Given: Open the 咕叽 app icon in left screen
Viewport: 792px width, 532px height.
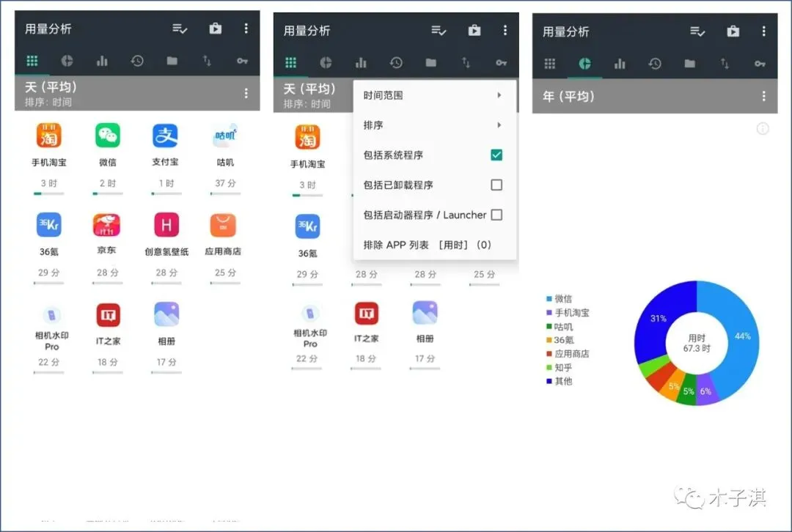Looking at the screenshot, I should tap(225, 136).
